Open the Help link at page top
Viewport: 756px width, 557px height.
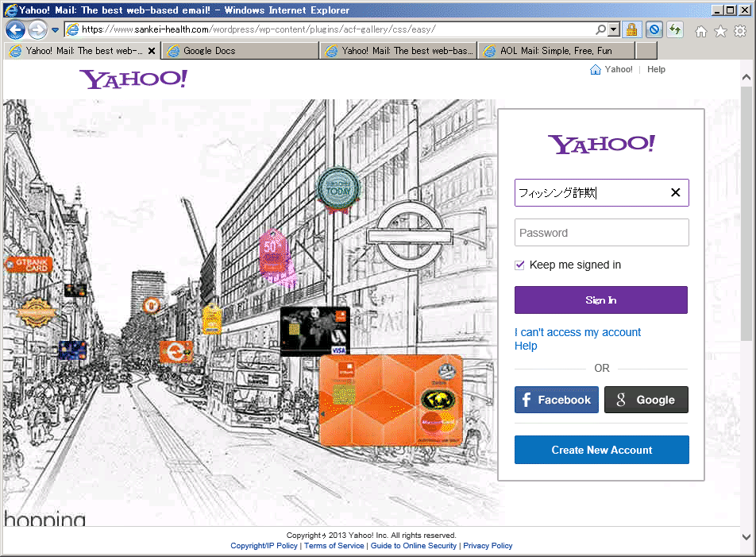tap(656, 69)
